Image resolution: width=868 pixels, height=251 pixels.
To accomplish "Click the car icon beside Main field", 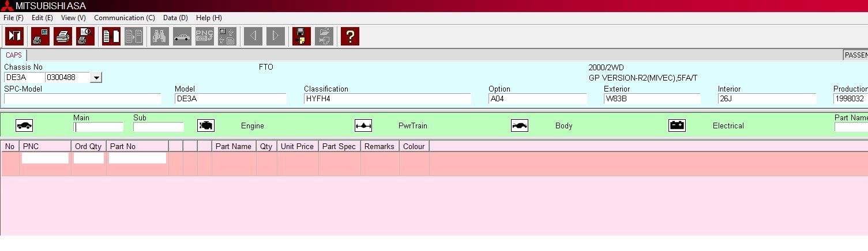I will (24, 126).
